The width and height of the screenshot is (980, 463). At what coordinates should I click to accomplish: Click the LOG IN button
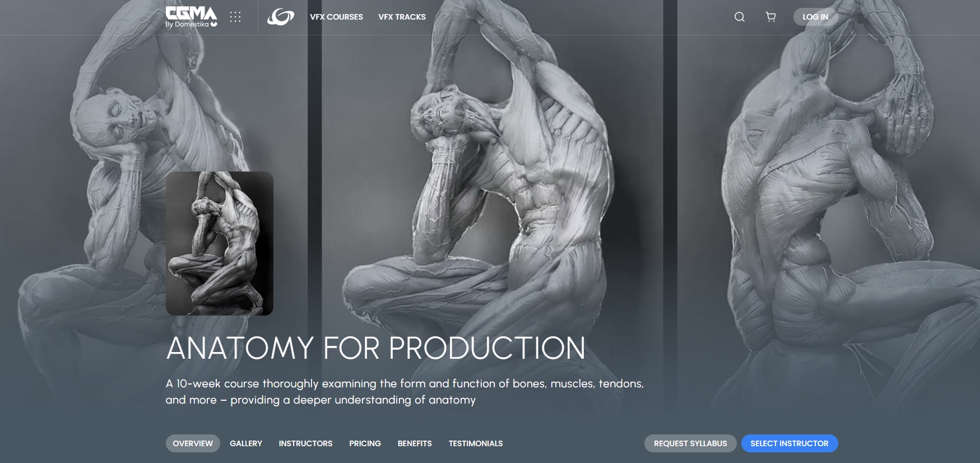pyautogui.click(x=815, y=17)
